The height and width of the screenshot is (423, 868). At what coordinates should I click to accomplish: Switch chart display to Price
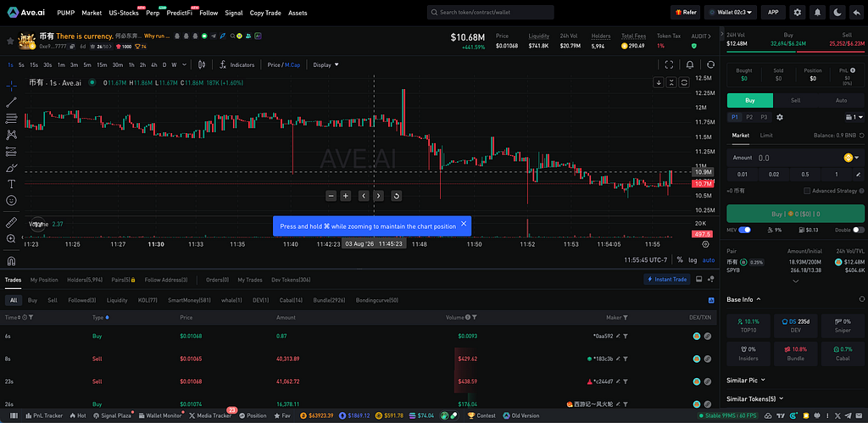tap(274, 64)
